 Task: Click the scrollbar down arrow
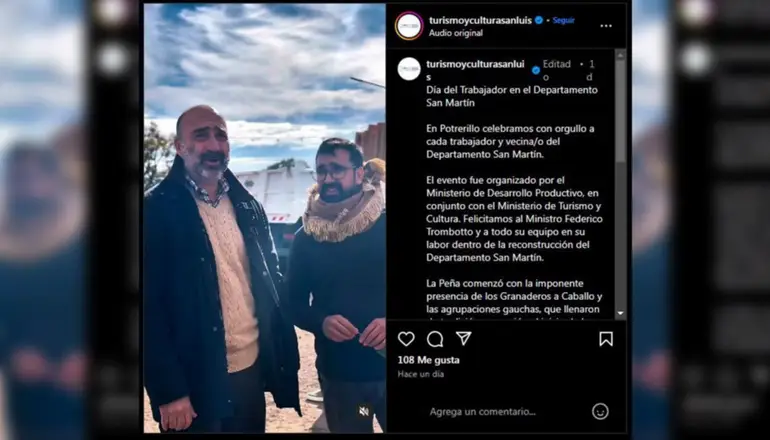(620, 313)
